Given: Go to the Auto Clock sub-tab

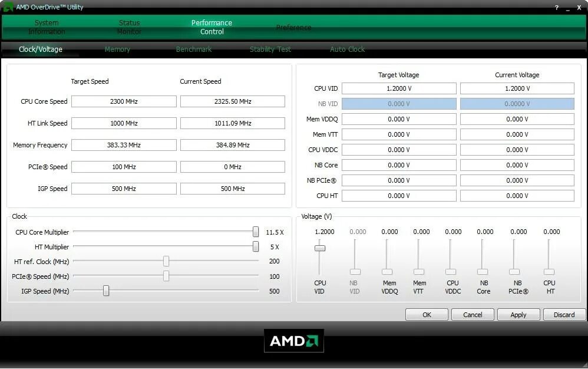Looking at the screenshot, I should click(x=347, y=50).
